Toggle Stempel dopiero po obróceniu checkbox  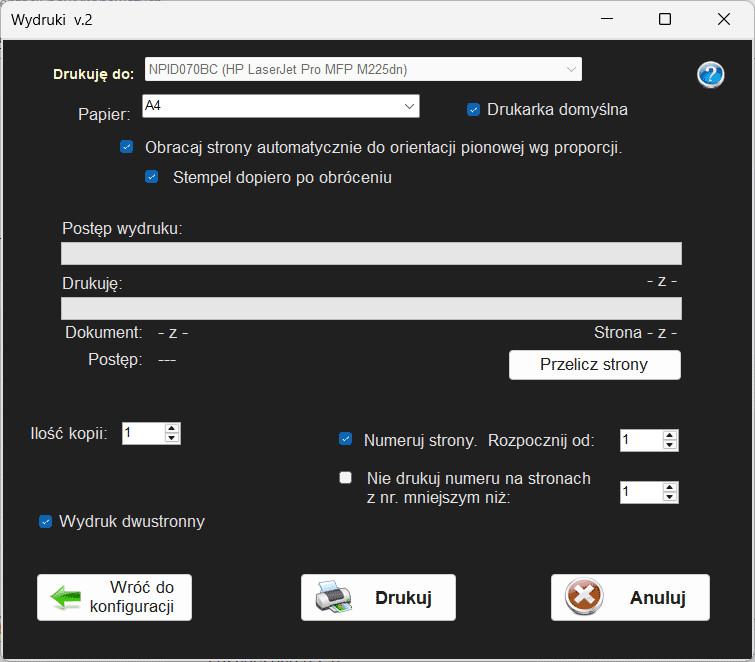(152, 178)
